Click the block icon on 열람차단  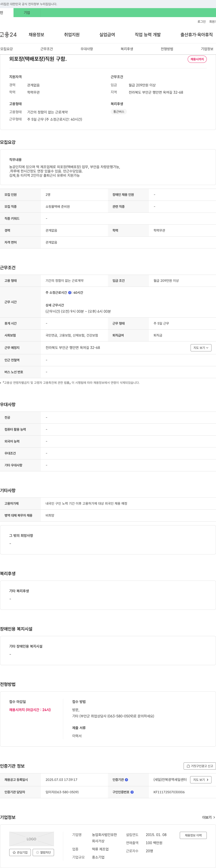[37, 852]
